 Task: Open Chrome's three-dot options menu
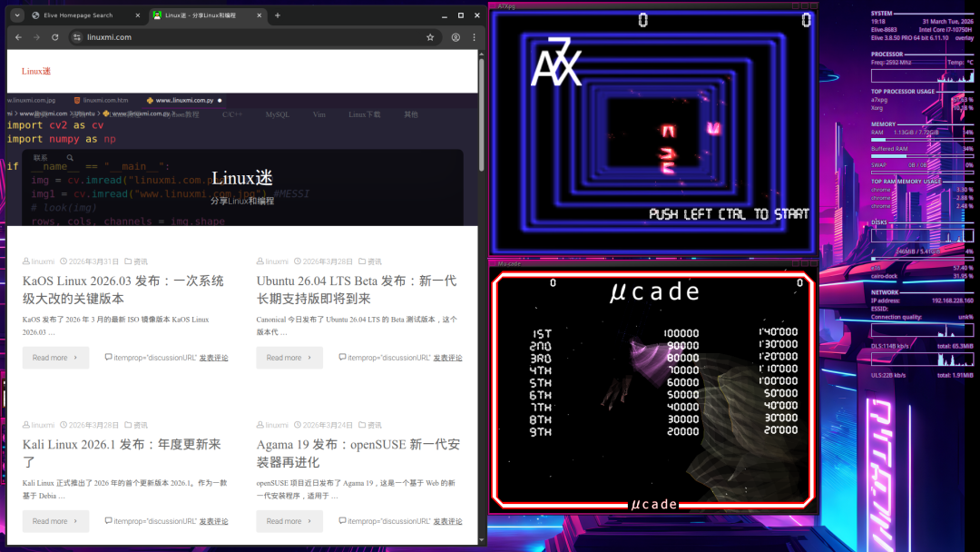(474, 37)
